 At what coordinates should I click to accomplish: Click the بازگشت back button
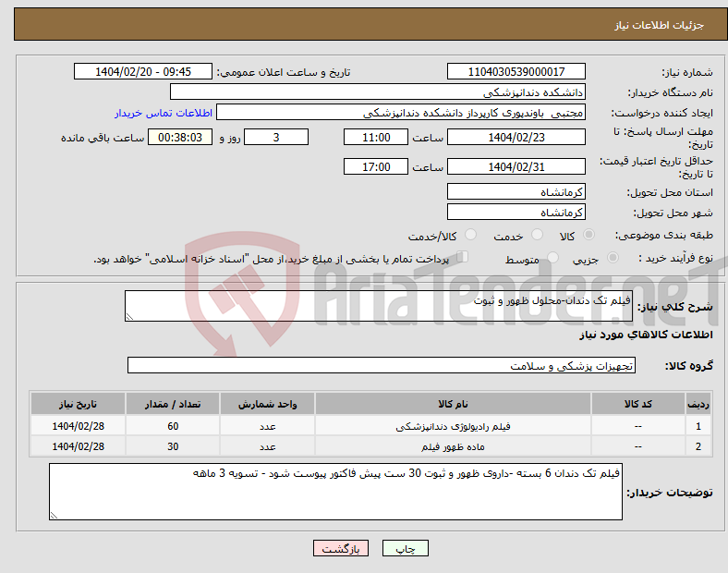point(341,548)
